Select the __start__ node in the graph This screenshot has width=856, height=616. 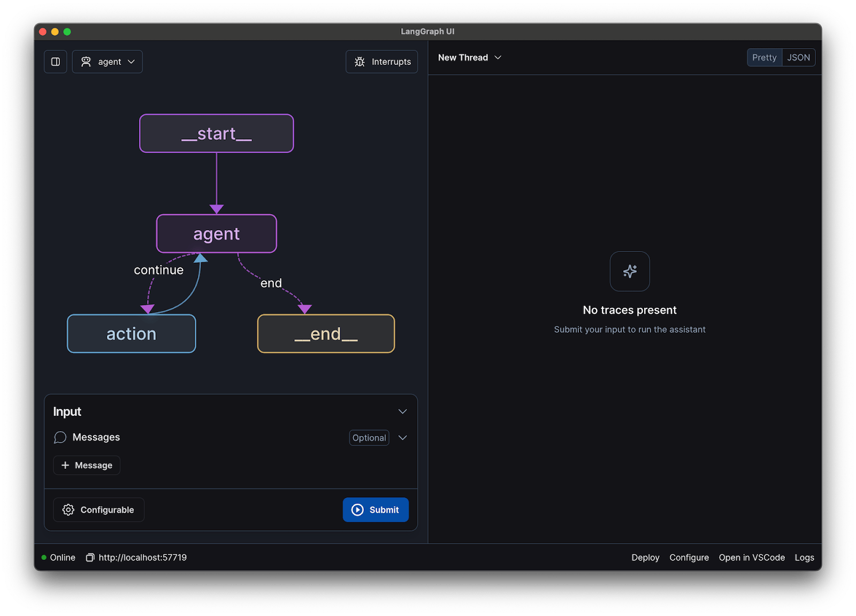pos(216,133)
